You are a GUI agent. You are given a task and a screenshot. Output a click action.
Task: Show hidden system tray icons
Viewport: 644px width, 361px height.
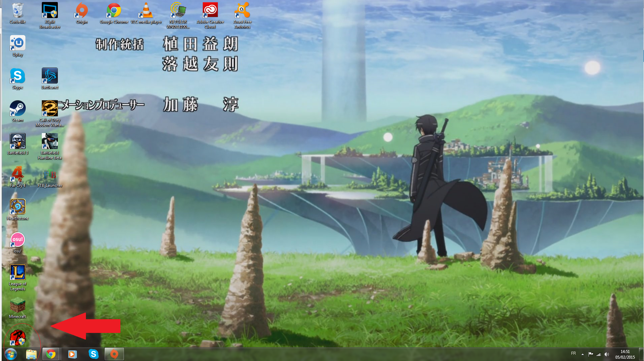tap(582, 354)
